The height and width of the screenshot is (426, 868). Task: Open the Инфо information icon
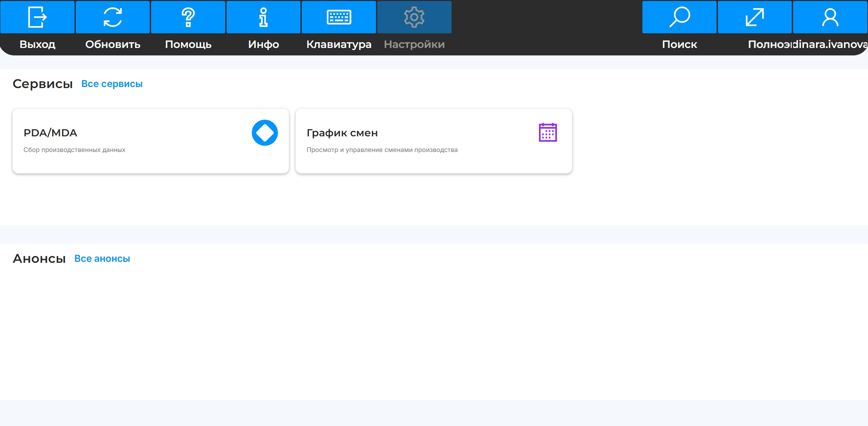pos(263,17)
